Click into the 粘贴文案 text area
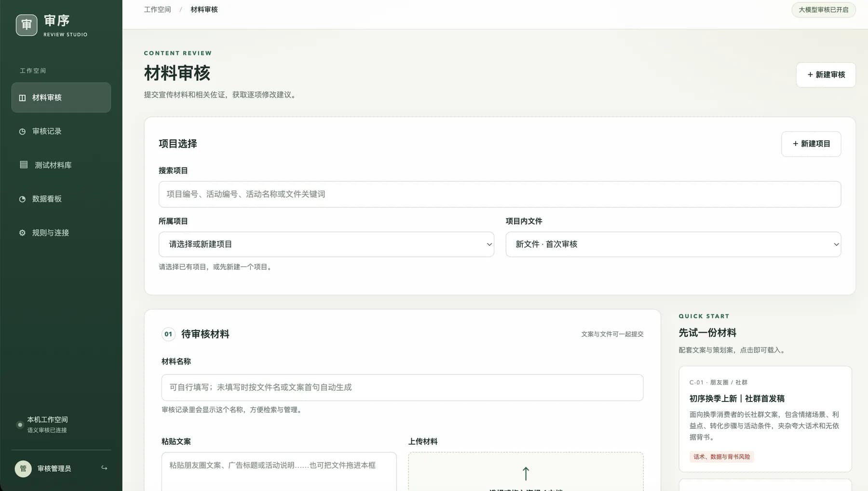This screenshot has height=491, width=868. 279,471
